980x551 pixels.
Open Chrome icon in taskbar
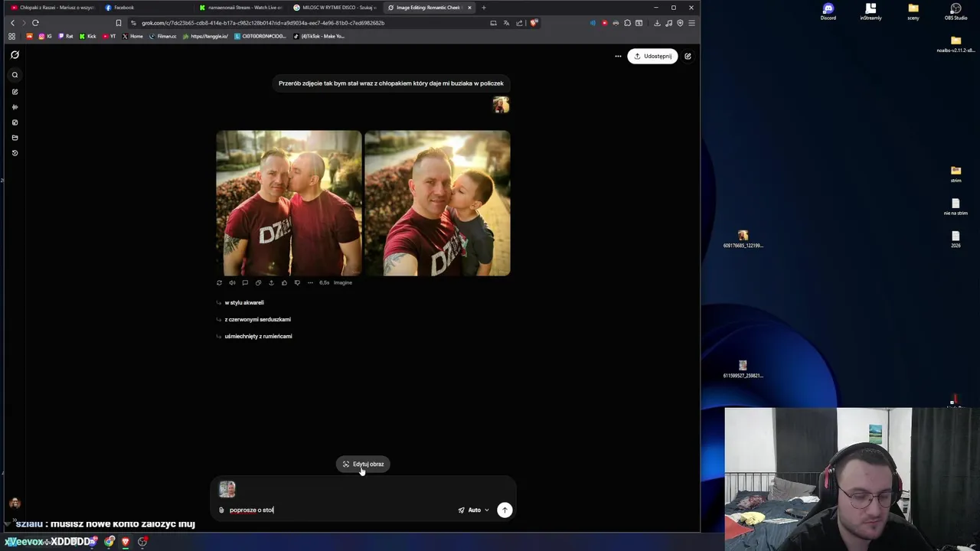point(109,542)
